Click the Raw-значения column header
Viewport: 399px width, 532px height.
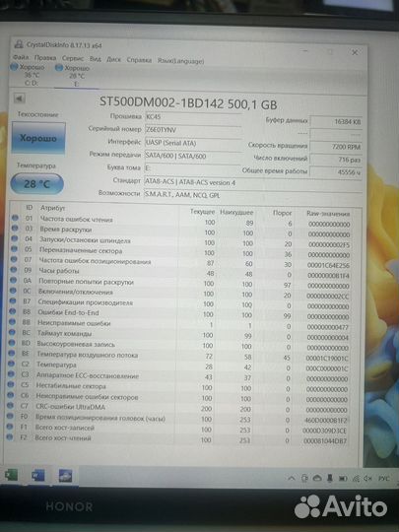click(x=328, y=214)
